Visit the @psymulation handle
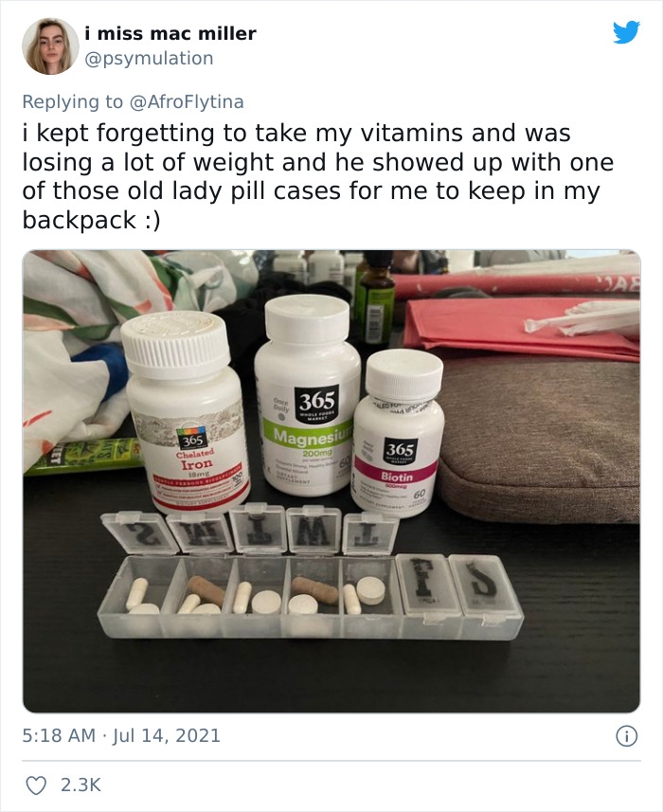The height and width of the screenshot is (812, 663). coord(149,59)
